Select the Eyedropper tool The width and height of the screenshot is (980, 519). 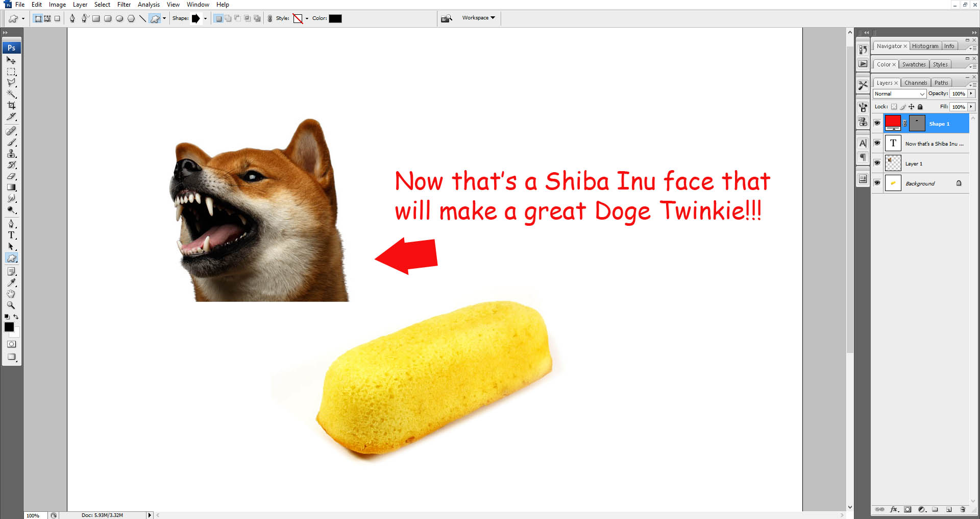(11, 282)
